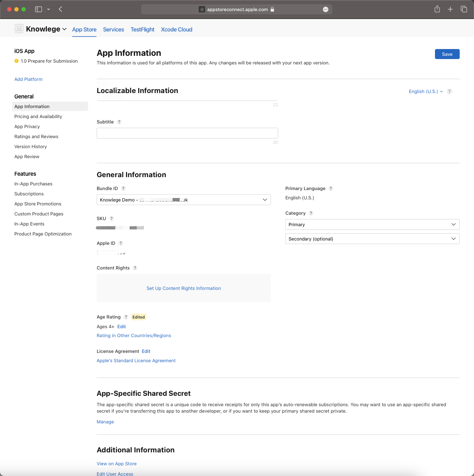The image size is (474, 476).
Task: Open App Privacy in sidebar
Action: click(x=27, y=127)
